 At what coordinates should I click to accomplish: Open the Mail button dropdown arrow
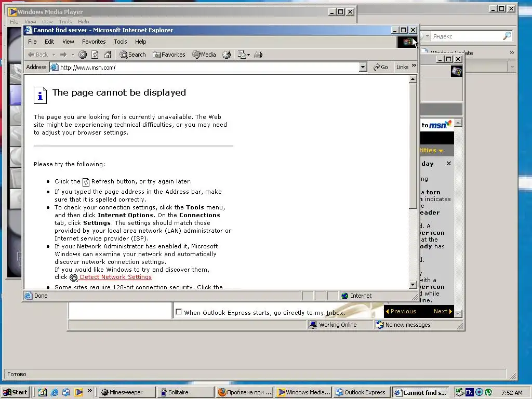(249, 55)
